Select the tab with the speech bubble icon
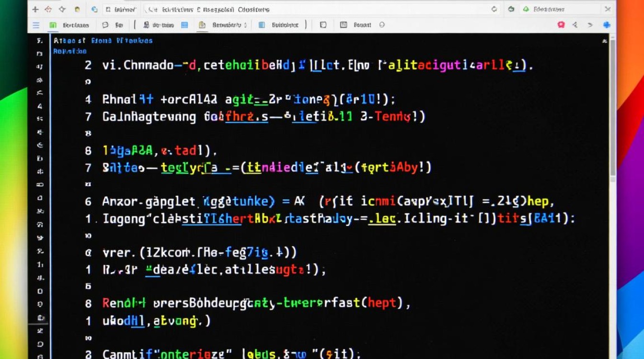This screenshot has width=644, height=359. pyautogui.click(x=113, y=25)
